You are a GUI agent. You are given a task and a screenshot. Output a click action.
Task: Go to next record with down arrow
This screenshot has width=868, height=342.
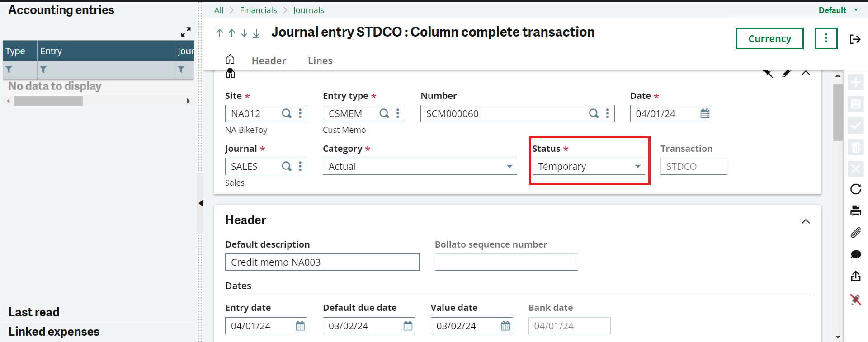click(244, 33)
